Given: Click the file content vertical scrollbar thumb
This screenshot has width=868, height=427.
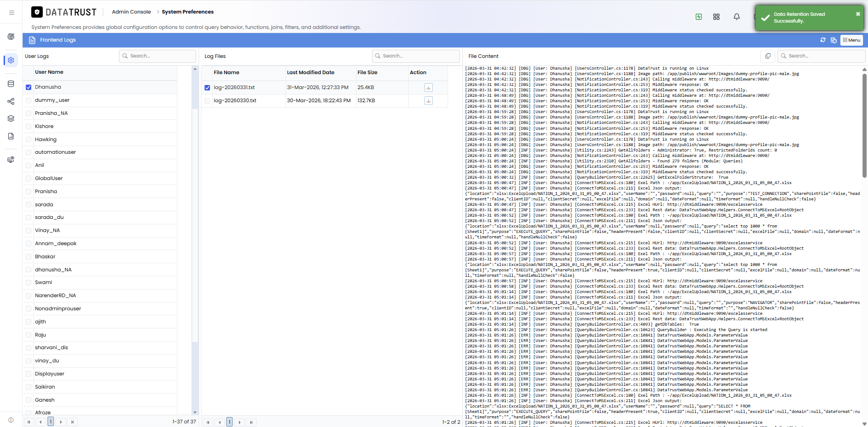Looking at the screenshot, I should (x=864, y=126).
